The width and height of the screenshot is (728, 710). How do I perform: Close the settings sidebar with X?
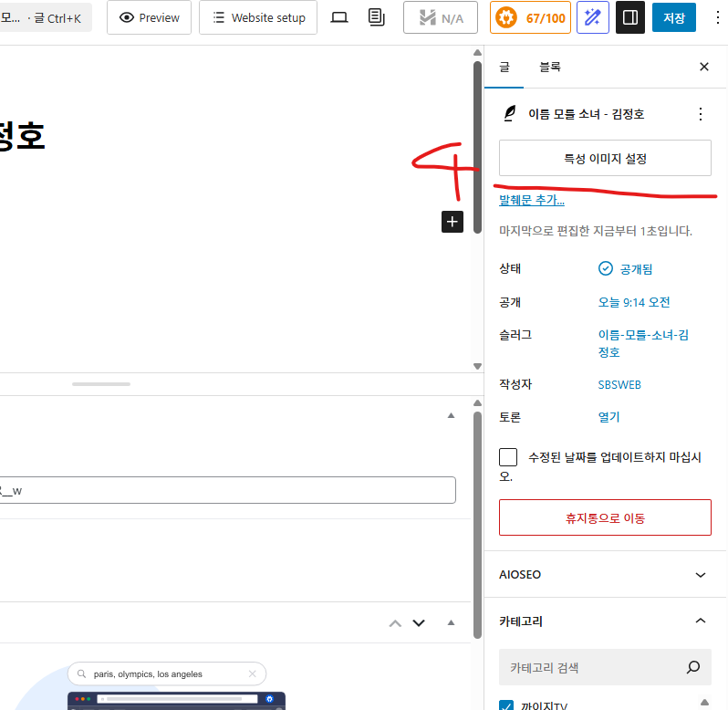[703, 67]
